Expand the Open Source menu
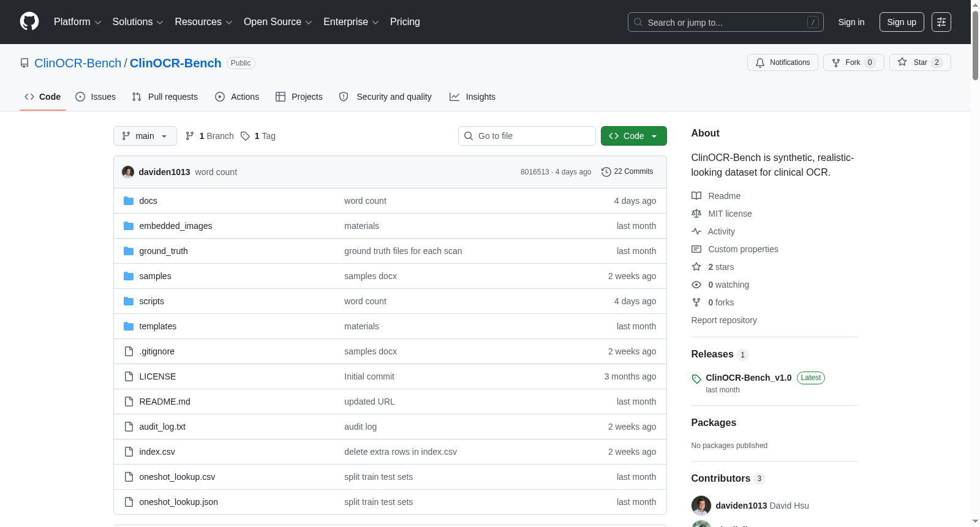This screenshot has width=980, height=527. pyautogui.click(x=278, y=22)
